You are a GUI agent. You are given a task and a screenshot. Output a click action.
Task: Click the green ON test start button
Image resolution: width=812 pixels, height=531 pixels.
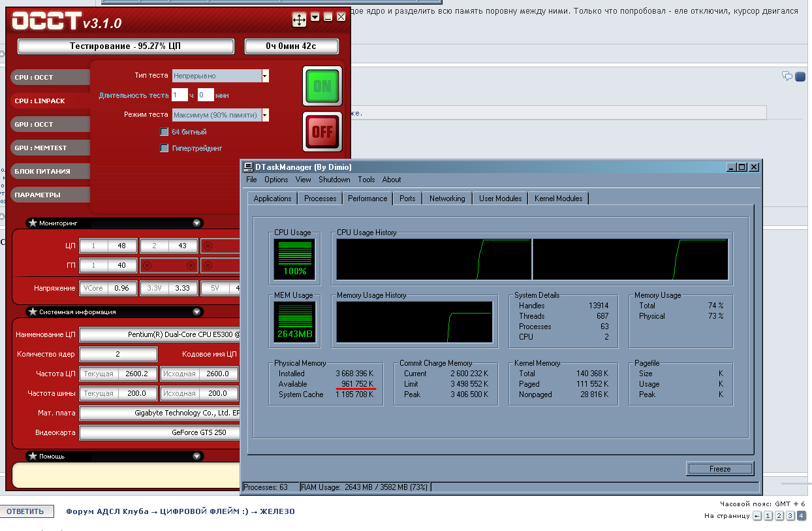pyautogui.click(x=322, y=86)
